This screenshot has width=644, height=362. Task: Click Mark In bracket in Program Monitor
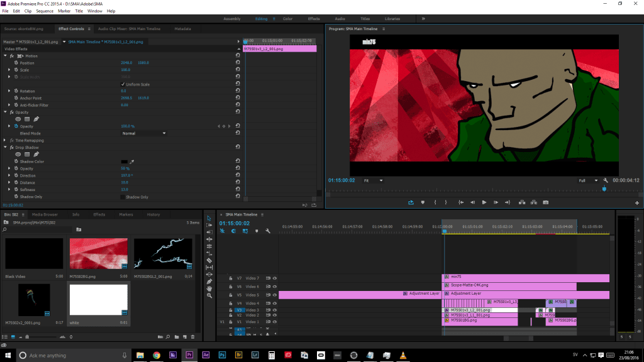pos(435,202)
